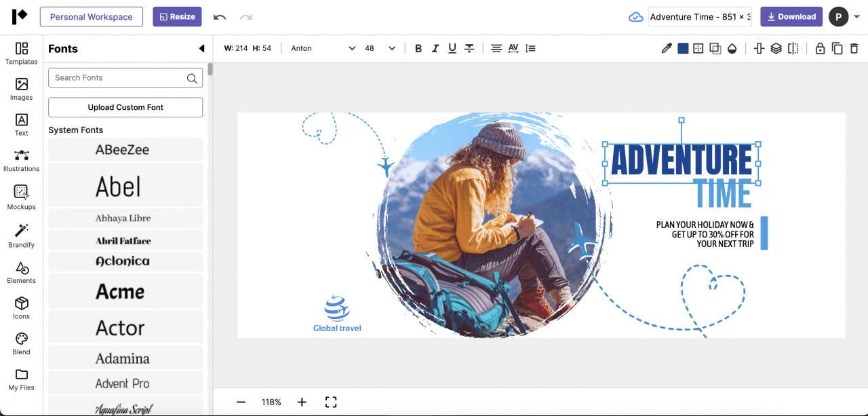Open the Blend panel
This screenshot has height=416, width=868.
tap(21, 342)
